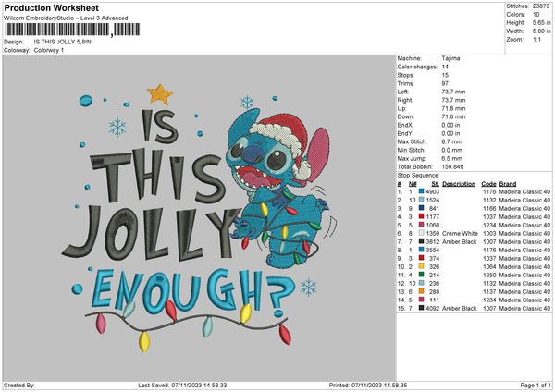
Task: Pick the blue swatch beside 3554 stitches
Action: click(x=421, y=250)
